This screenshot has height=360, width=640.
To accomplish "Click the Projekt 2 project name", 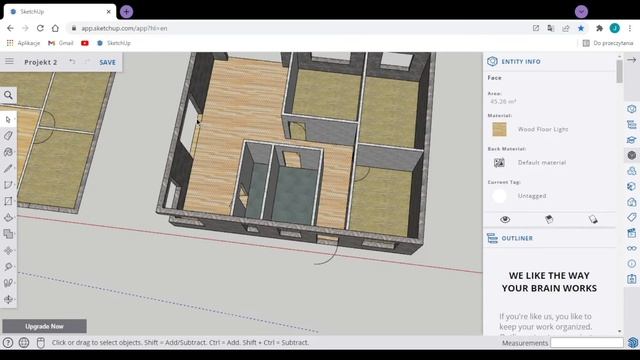I will point(41,62).
